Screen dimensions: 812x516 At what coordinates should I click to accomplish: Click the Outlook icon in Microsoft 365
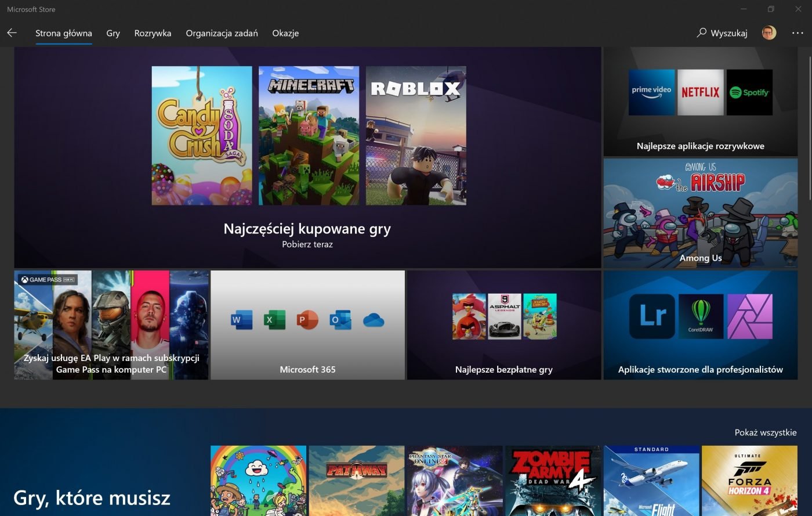340,320
